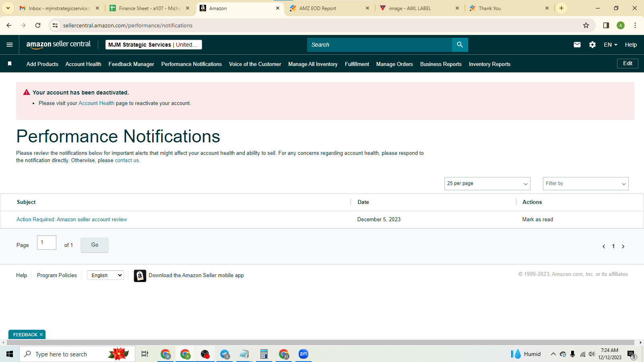644x362 pixels.
Task: Close the FEEDBACK tab with X
Action: click(41, 335)
